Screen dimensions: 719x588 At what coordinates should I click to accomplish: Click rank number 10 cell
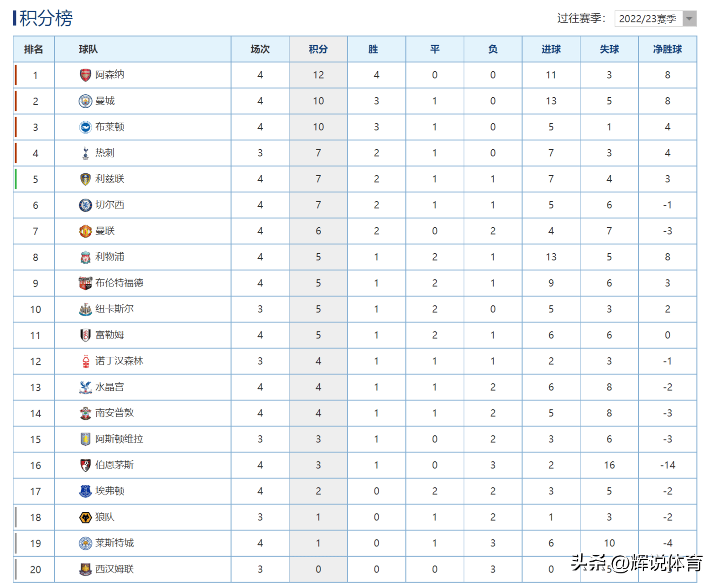[x=35, y=309]
